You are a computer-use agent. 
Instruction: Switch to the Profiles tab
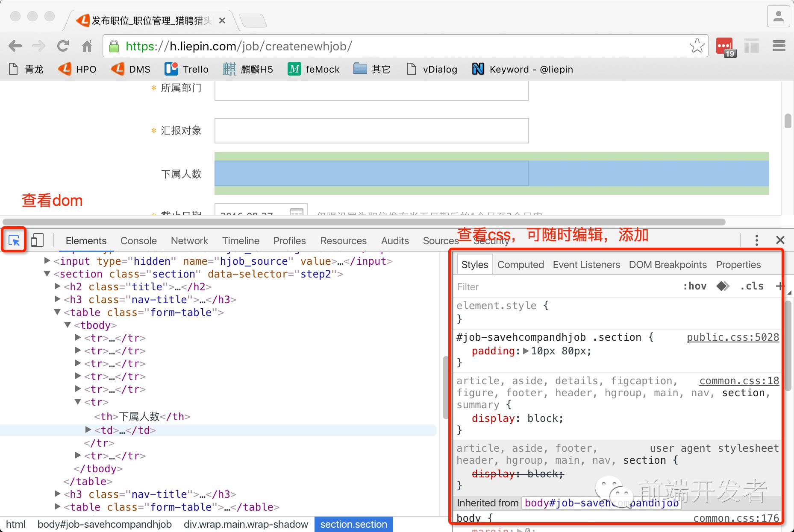[289, 241]
